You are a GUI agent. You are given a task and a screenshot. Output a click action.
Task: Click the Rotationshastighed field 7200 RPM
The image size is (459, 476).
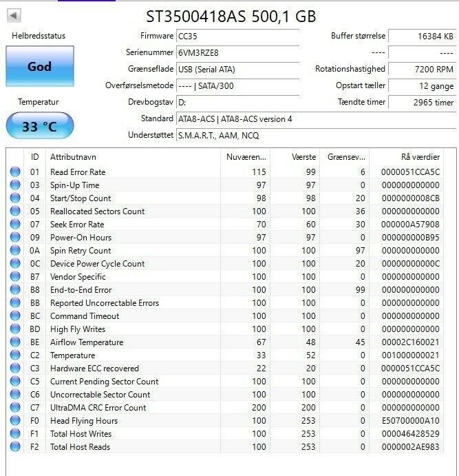(423, 69)
